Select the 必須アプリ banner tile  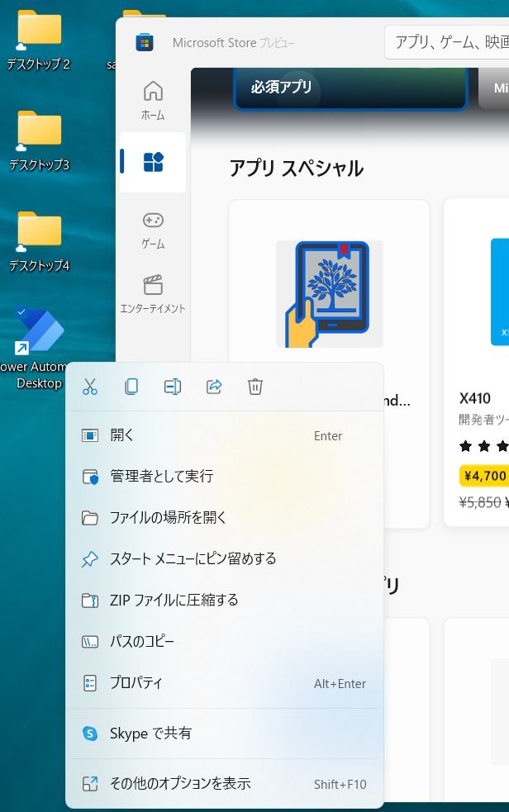[350, 88]
